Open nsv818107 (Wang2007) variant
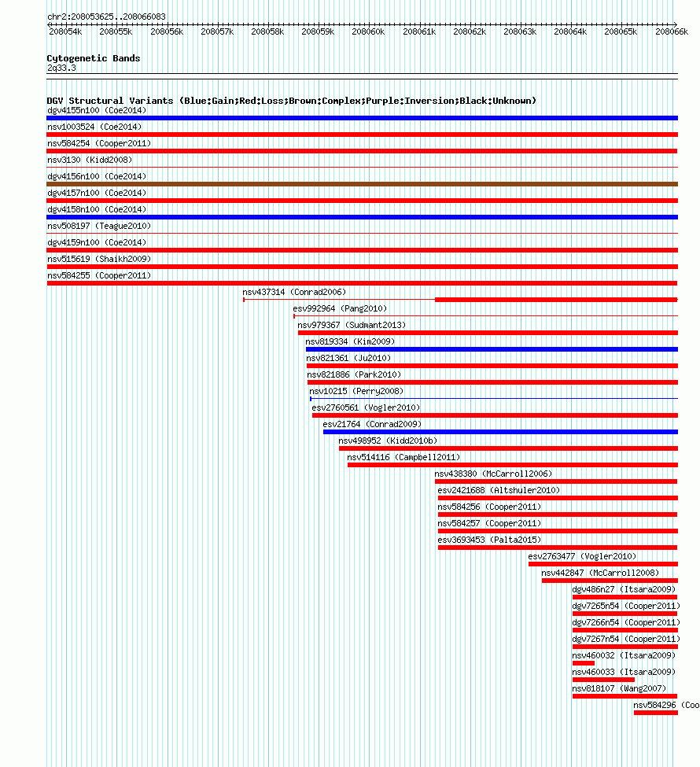Image resolution: width=700 pixels, height=767 pixels. (619, 689)
